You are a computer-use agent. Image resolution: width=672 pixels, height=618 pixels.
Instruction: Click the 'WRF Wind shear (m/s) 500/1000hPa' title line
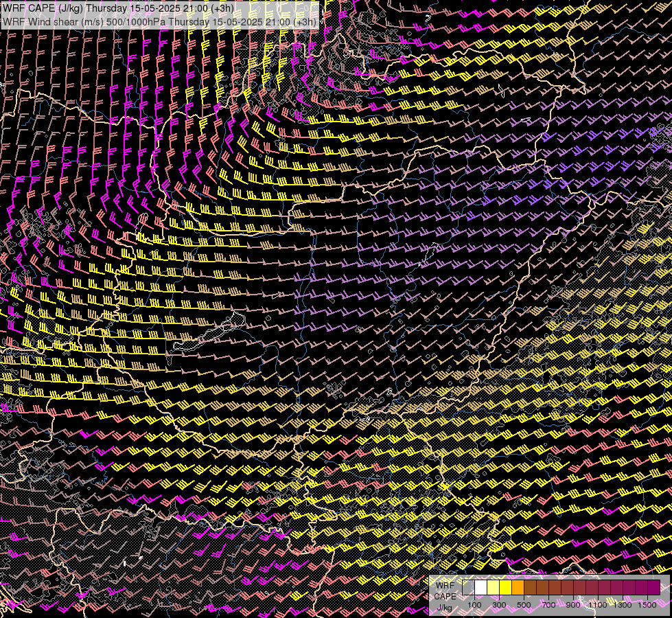click(160, 21)
